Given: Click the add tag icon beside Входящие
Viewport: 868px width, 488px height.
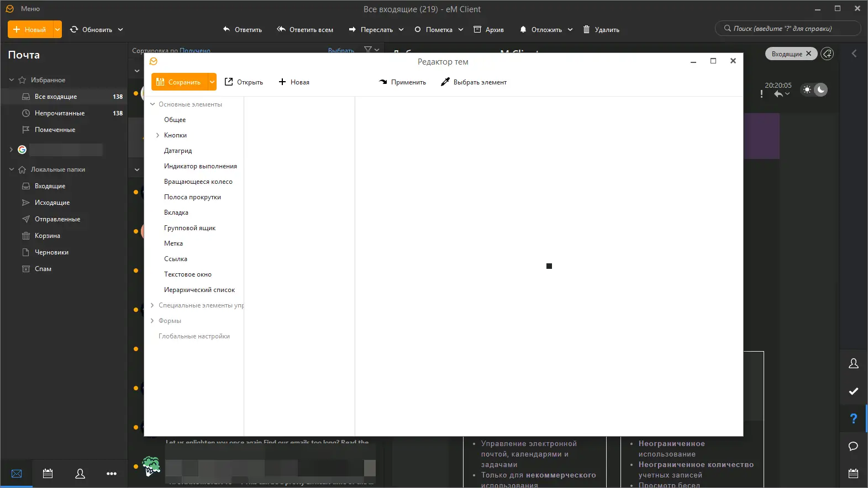Looking at the screenshot, I should 827,54.
